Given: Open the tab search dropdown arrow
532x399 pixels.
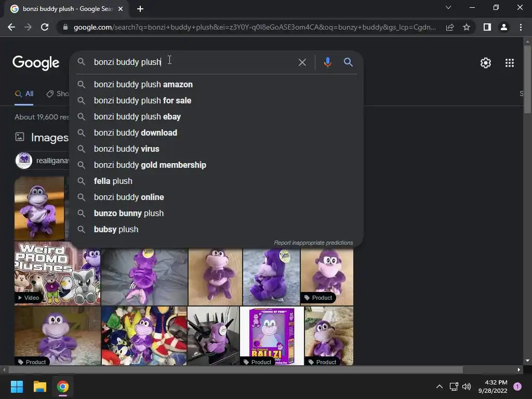Looking at the screenshot, I should (448, 7).
